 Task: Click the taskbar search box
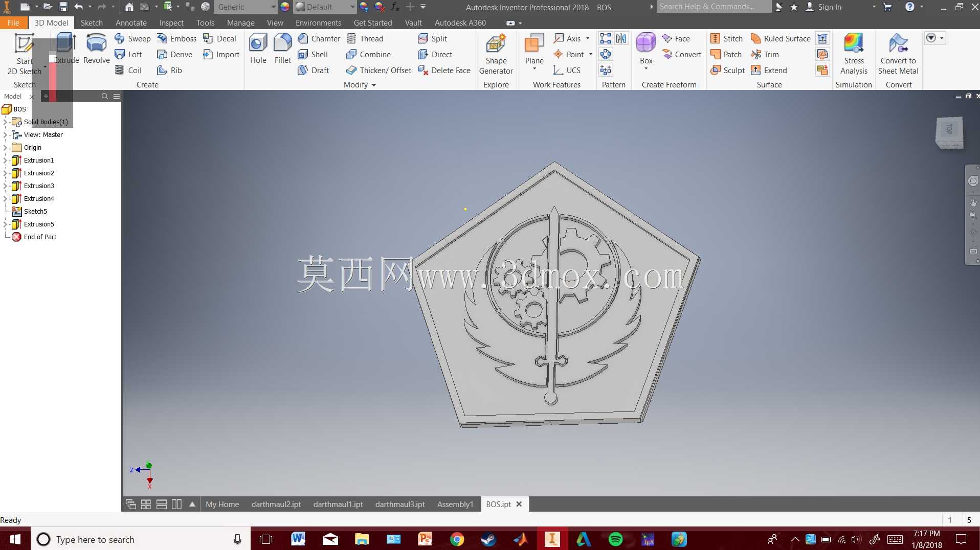[141, 539]
